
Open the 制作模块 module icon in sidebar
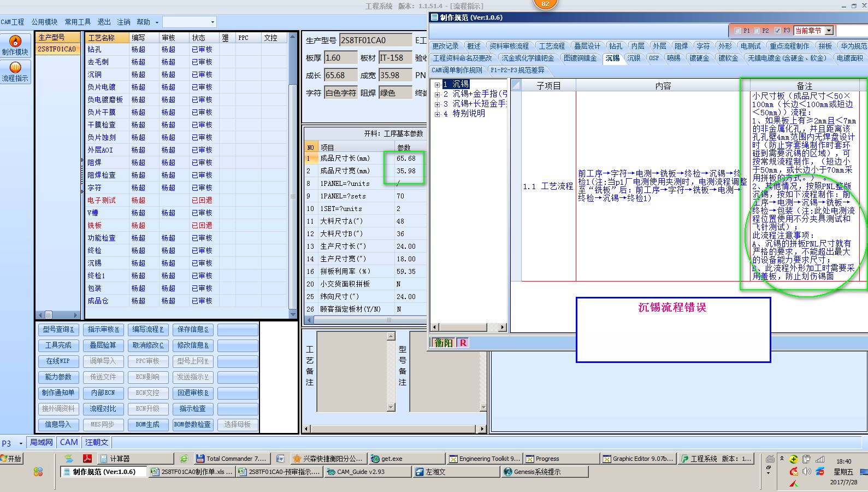coord(15,45)
